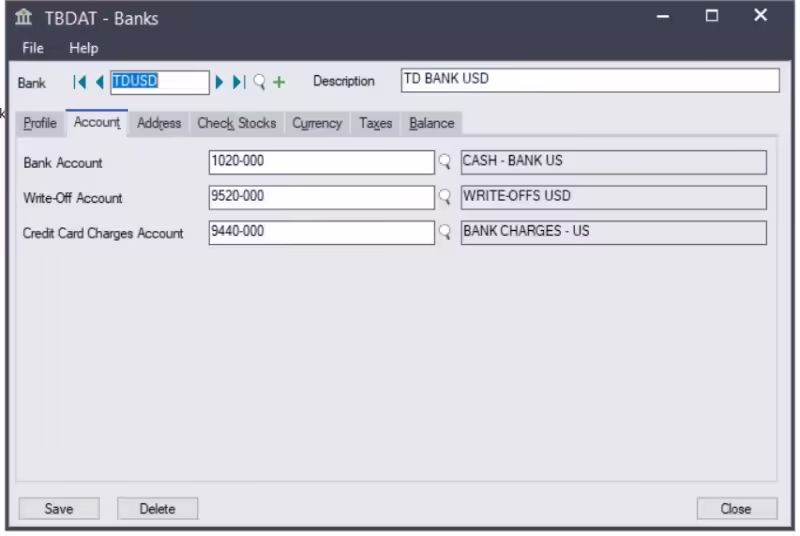
Task: Select the Account tab
Action: coord(97,123)
